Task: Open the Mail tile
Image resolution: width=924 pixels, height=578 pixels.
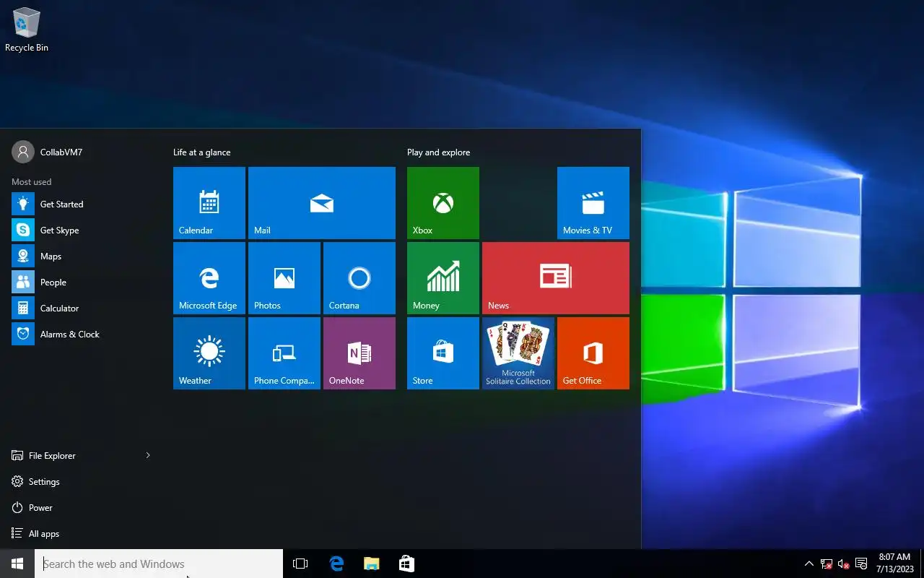Action: (322, 203)
